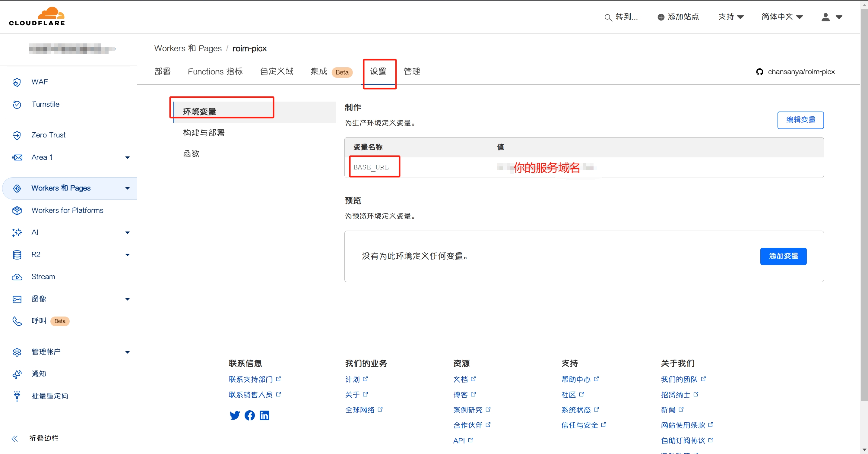Click the BASE_URL variable name cell
The image size is (868, 454).
tap(371, 167)
